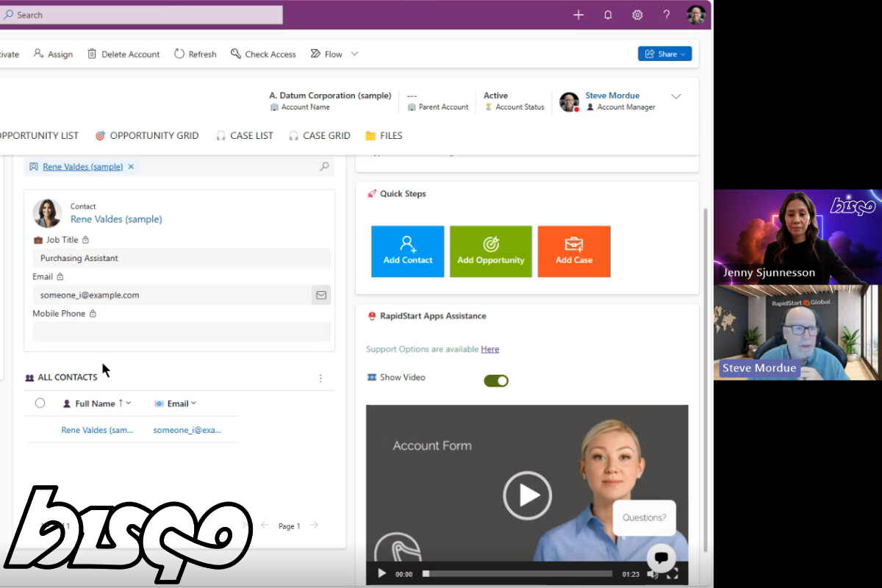Open the Support Options Here link
882x588 pixels.
pos(490,348)
